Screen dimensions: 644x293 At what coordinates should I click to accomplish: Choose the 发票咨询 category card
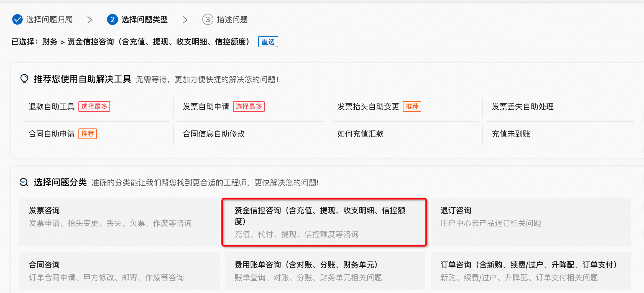[119, 222]
